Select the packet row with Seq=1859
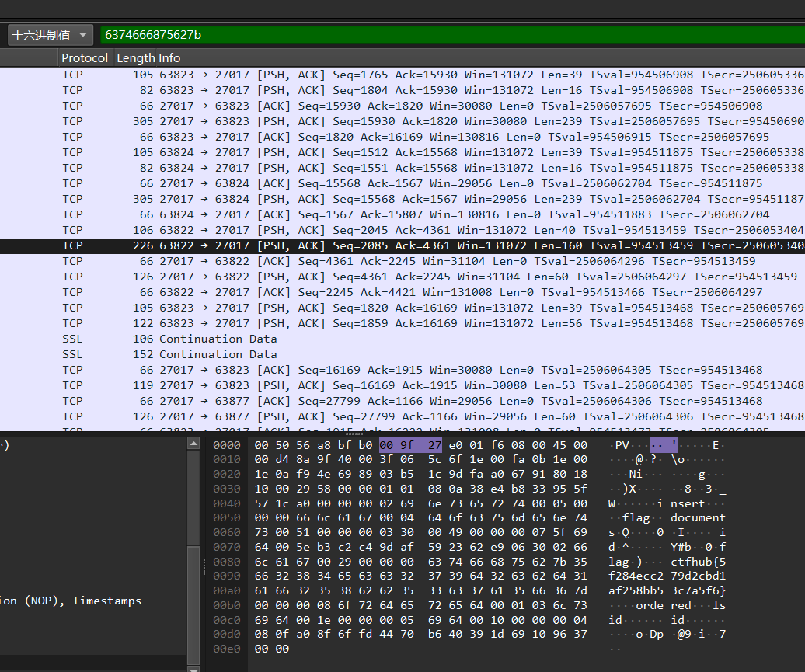 point(402,323)
